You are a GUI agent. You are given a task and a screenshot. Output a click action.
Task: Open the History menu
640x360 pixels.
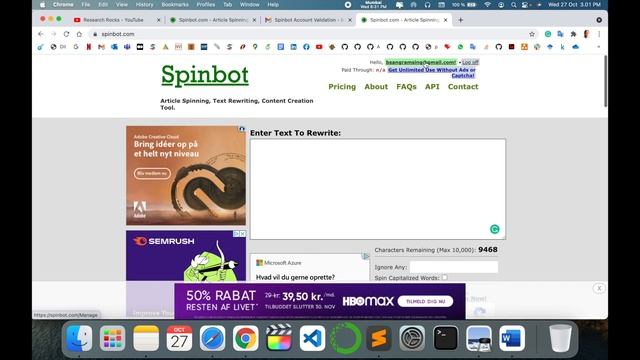[x=144, y=4]
